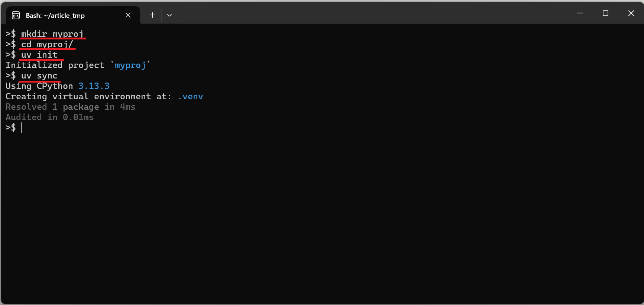Open the new tab dropdown chevron
644x305 pixels.
tap(169, 15)
